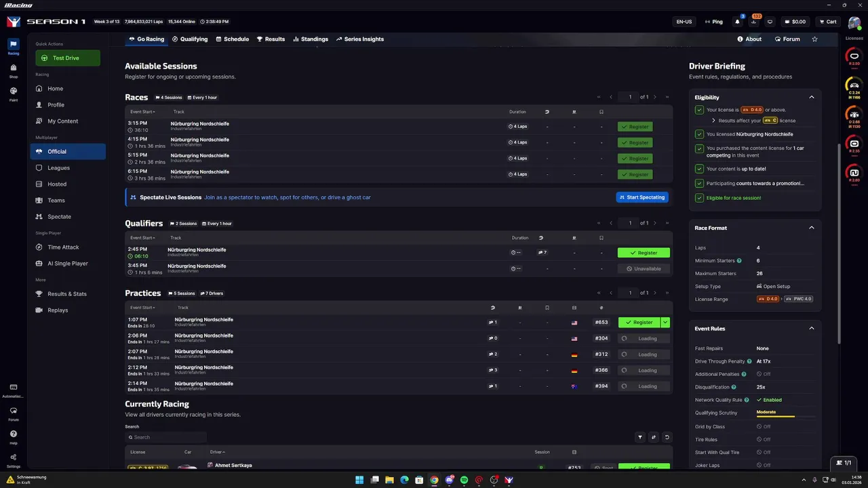Screen dimensions: 868x488
Task: Click the Qualifying Scrutiny Moderate bar
Action: tap(786, 413)
